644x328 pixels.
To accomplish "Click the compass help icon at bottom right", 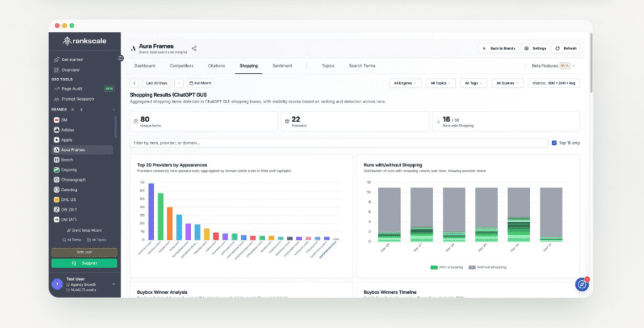I will 582,285.
